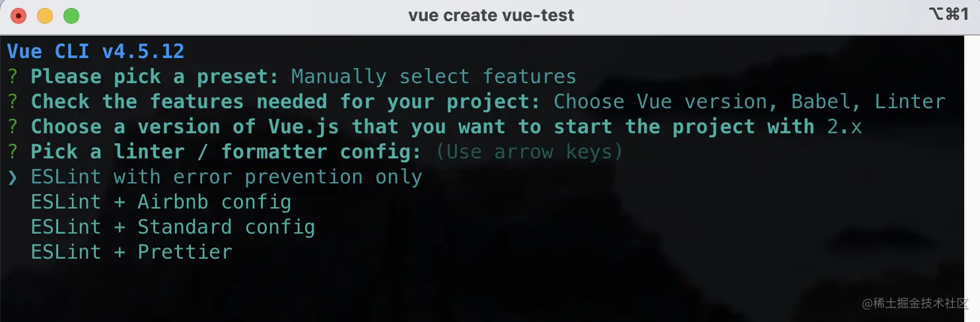980x322 pixels.
Task: Click the '(Use arrow keys)' hint text
Action: [529, 152]
